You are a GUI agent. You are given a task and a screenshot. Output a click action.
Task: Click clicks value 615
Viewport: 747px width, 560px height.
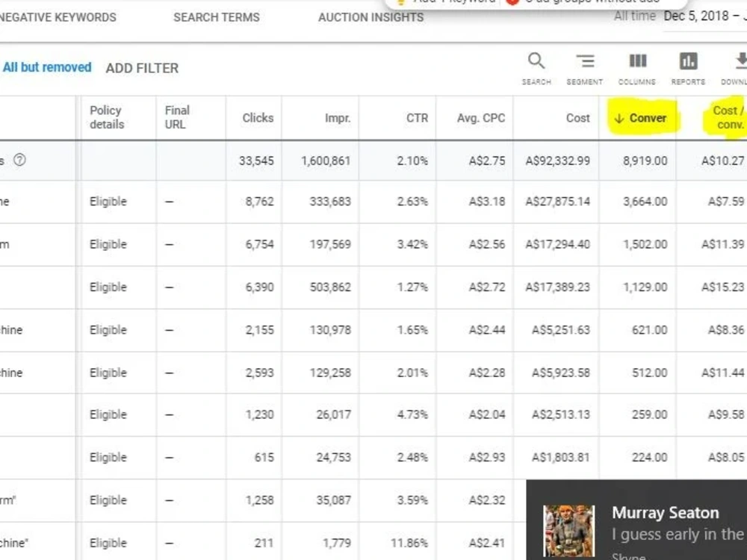pos(264,457)
